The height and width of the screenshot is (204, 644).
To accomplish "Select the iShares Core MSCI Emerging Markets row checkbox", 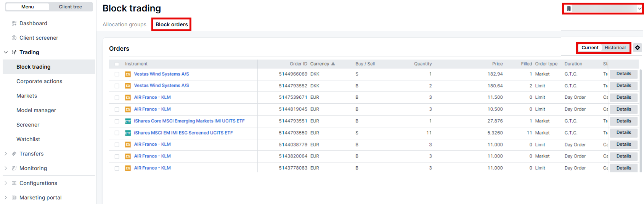I will pos(117,121).
